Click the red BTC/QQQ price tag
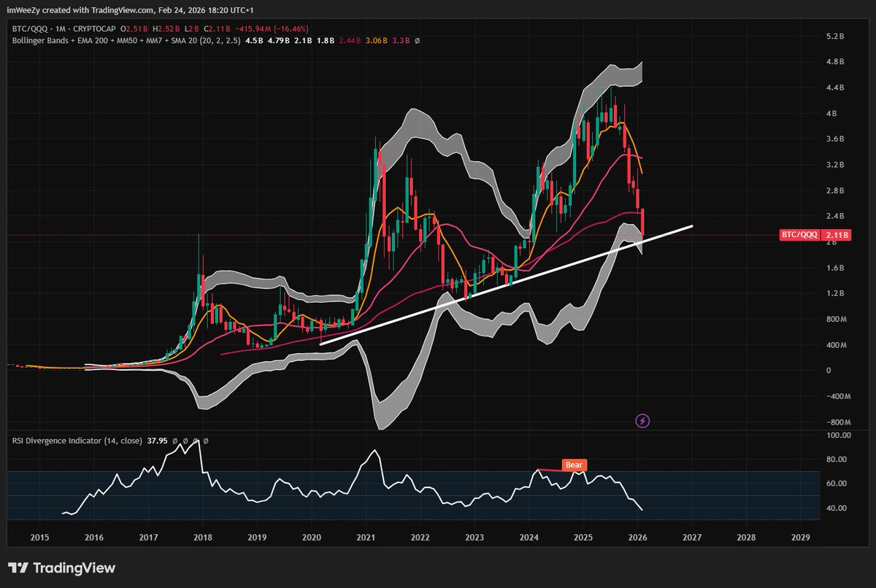 coord(800,235)
